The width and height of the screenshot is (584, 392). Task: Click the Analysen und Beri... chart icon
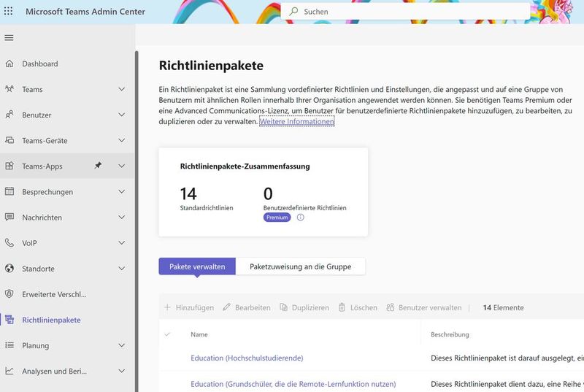[9, 371]
